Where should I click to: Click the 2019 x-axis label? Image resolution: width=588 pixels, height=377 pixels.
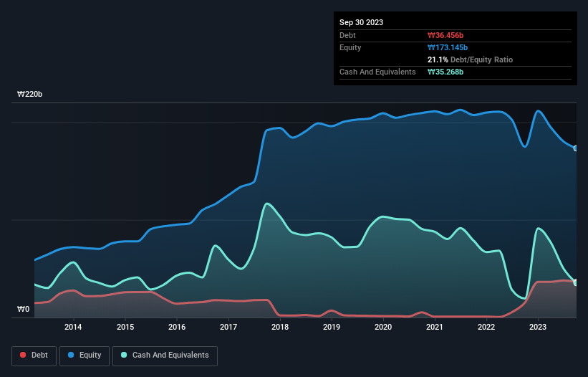[x=332, y=327]
